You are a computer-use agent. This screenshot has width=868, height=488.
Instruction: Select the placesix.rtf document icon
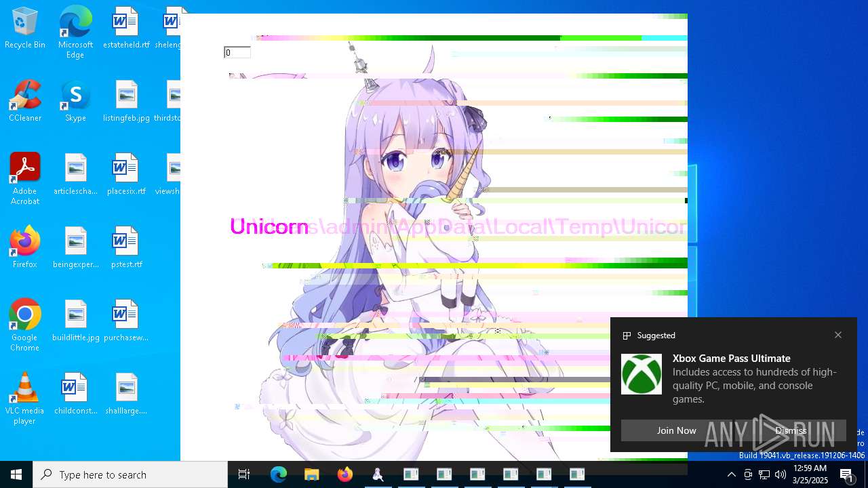tap(126, 175)
